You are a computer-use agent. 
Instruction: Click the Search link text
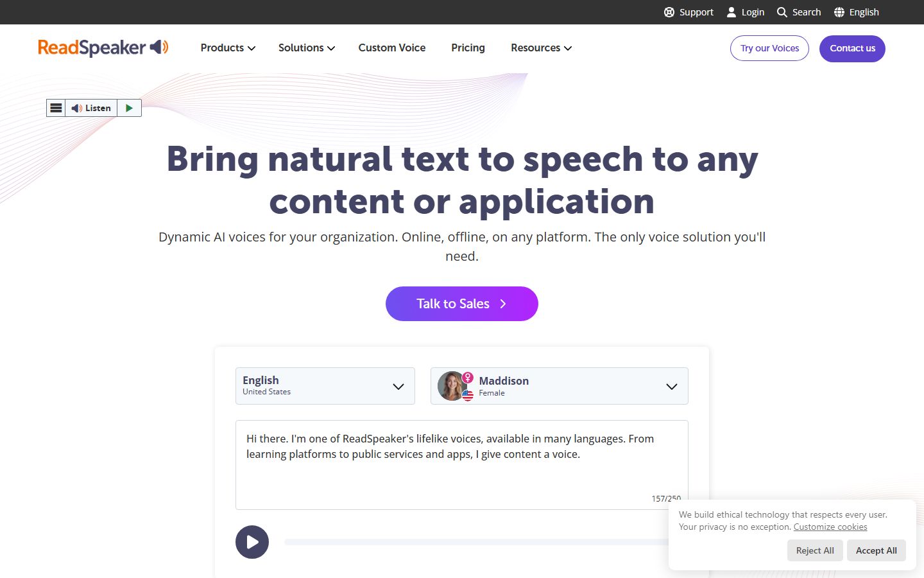tap(807, 12)
